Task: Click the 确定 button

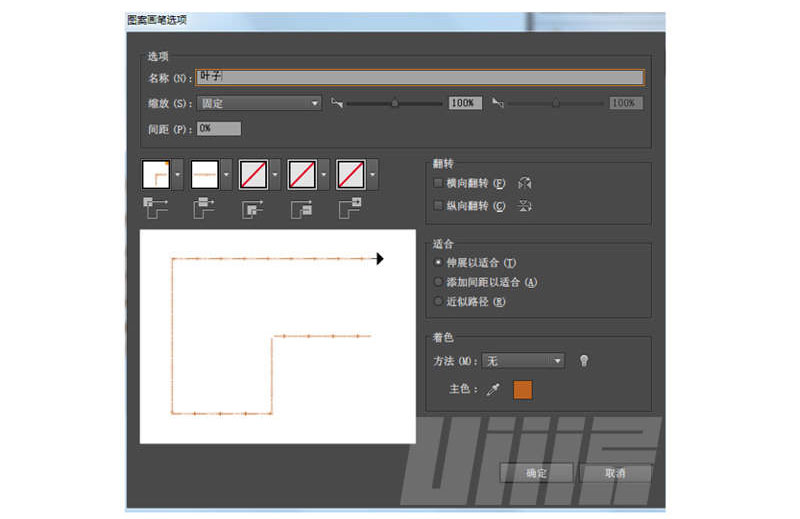Action: tap(536, 473)
